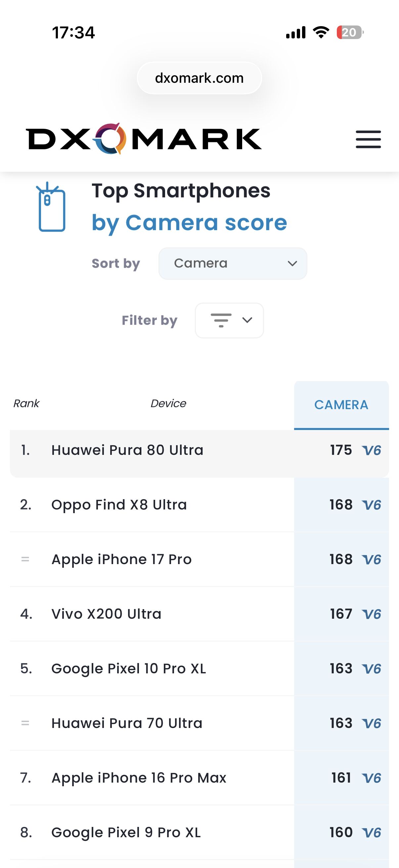This screenshot has width=399, height=868.
Task: Tap the V6 badge for Huawei Pura 80 Ultra
Action: 372,451
